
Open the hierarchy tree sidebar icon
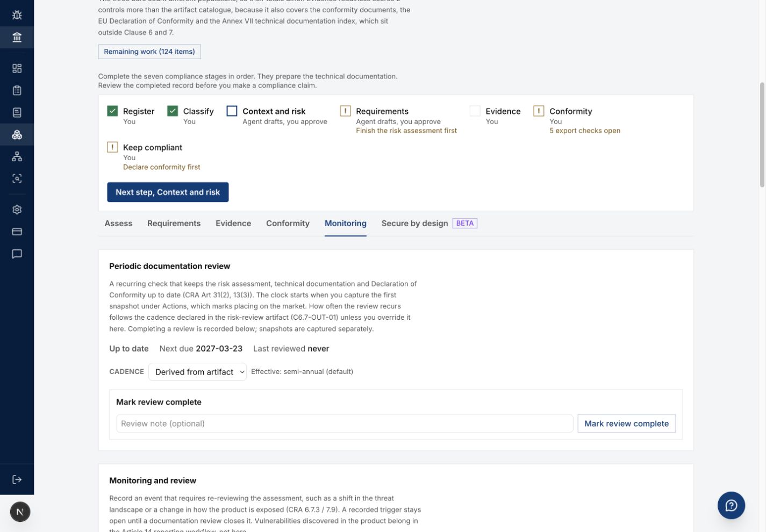pos(17,156)
